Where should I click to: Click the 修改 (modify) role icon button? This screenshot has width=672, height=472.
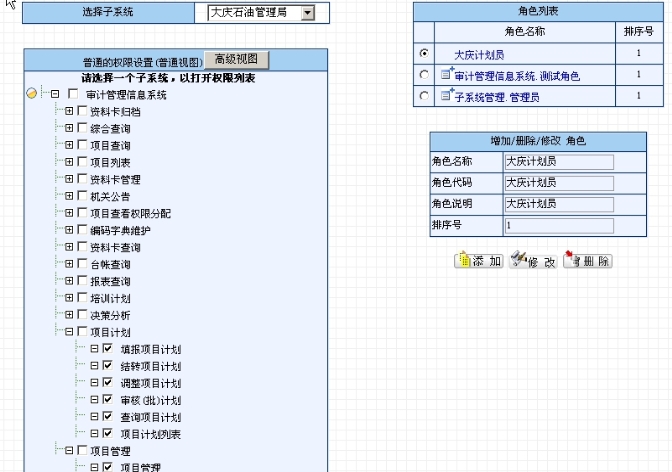click(x=533, y=261)
